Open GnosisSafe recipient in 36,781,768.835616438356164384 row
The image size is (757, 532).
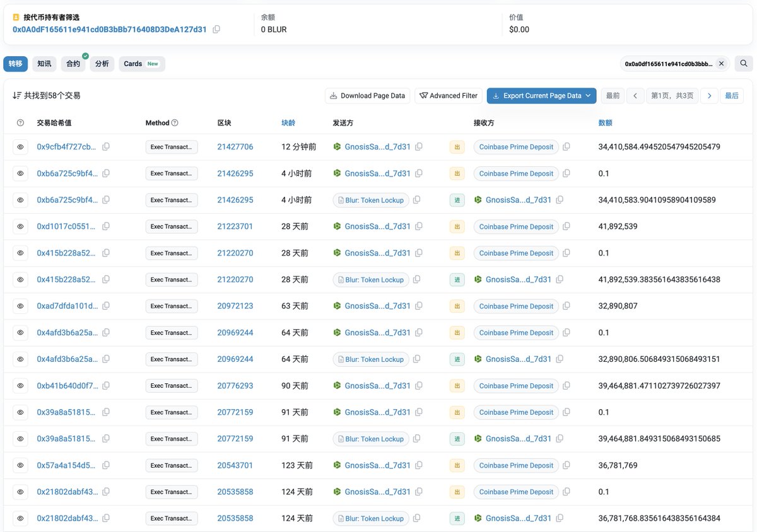519,518
